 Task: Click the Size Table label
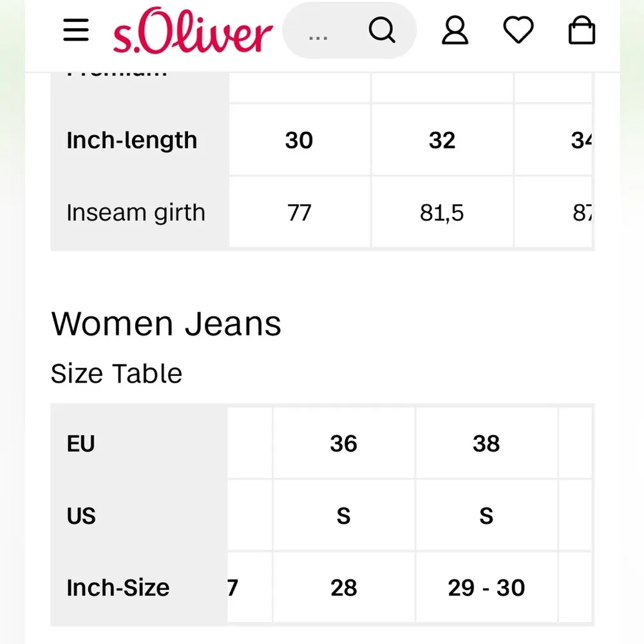coord(117,372)
